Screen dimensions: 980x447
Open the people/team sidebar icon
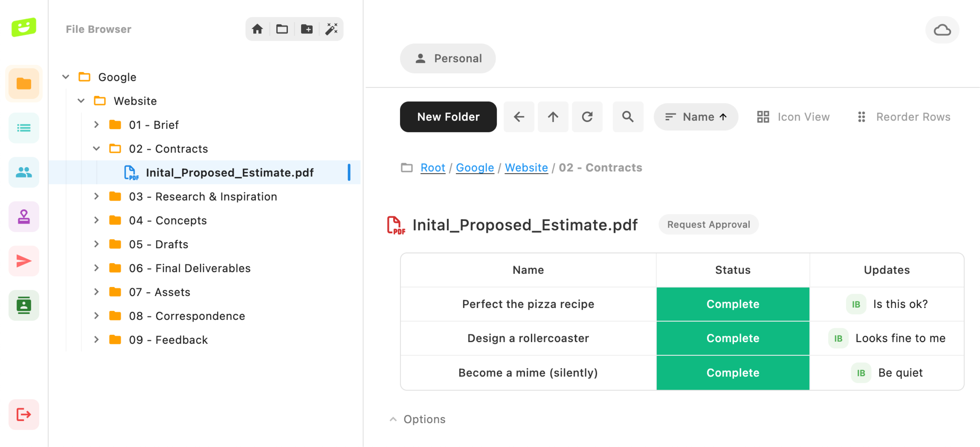pos(24,172)
